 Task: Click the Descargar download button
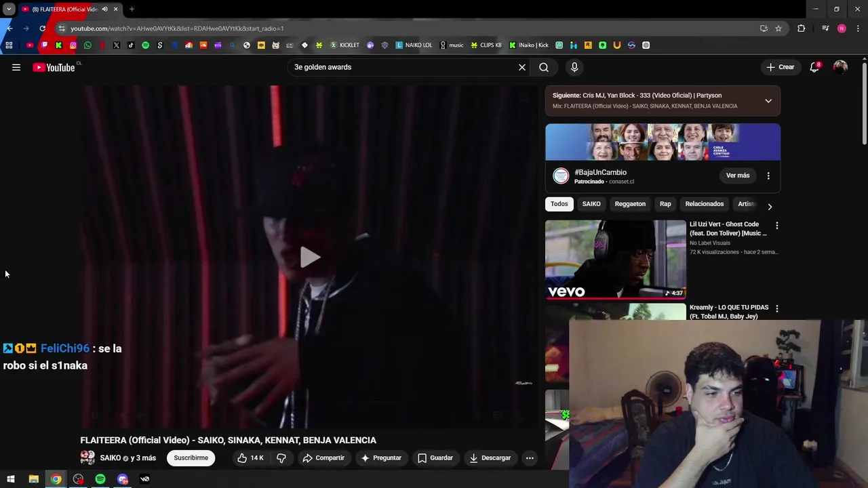(490, 458)
